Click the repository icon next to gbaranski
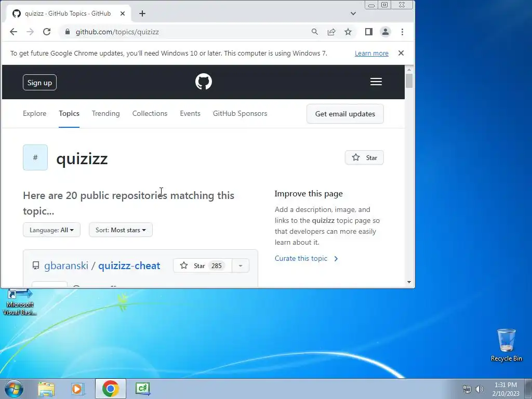The width and height of the screenshot is (532, 399). point(36,265)
